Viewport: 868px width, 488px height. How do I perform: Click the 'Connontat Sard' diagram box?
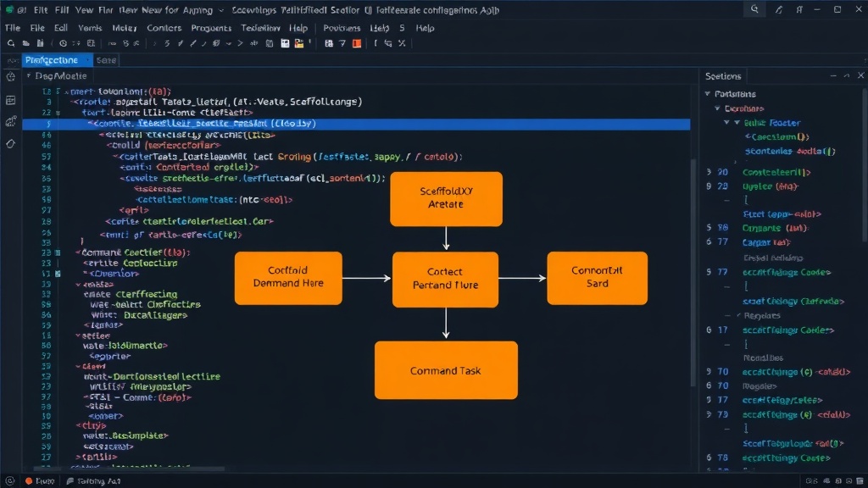pos(598,278)
